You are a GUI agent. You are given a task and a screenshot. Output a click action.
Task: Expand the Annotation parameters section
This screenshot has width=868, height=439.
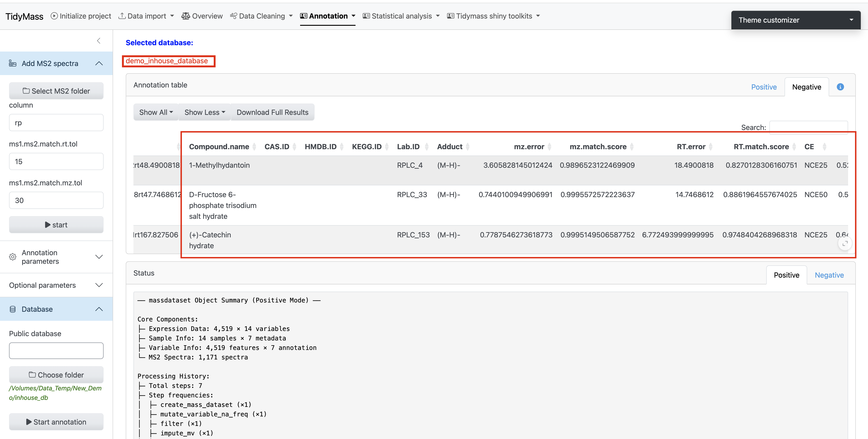click(x=56, y=257)
